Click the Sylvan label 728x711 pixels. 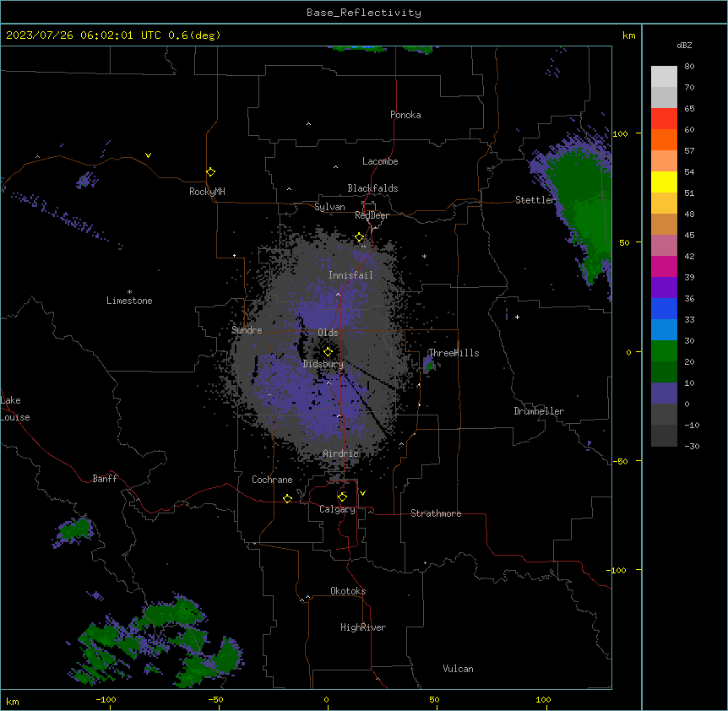(x=329, y=207)
